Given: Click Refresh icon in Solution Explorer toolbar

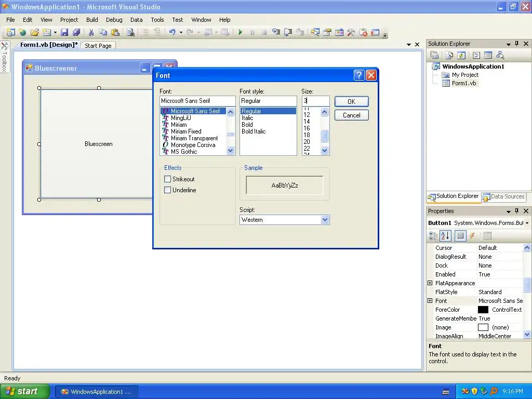Looking at the screenshot, I should 461,55.
